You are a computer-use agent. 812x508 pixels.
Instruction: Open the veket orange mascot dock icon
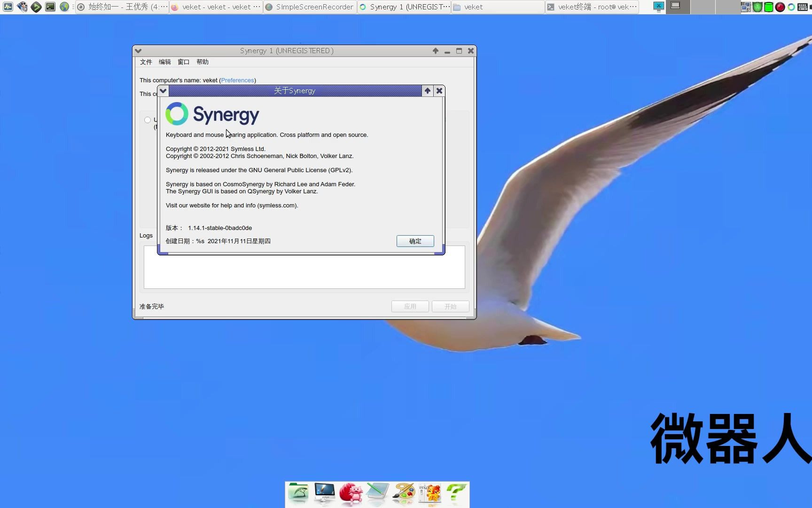click(430, 494)
